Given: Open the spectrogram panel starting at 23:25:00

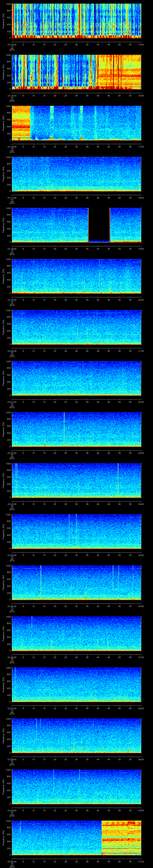Looking at the screenshot, I should [77, 582].
